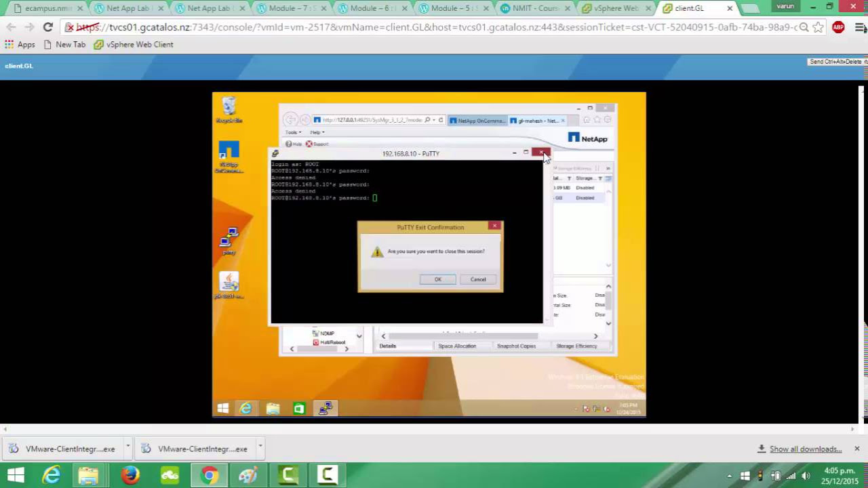This screenshot has width=868, height=488.
Task: Select Halt/Reboot in the navigation tree
Action: point(328,342)
